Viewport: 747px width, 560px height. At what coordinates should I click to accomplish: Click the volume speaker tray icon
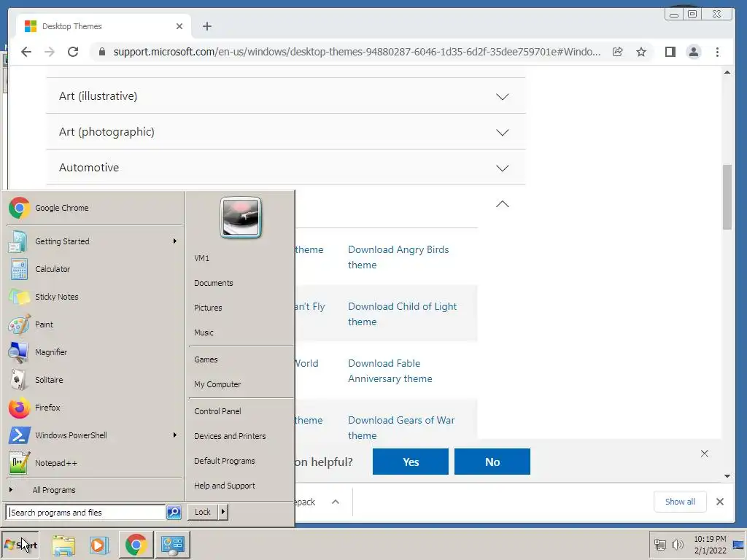tap(677, 544)
